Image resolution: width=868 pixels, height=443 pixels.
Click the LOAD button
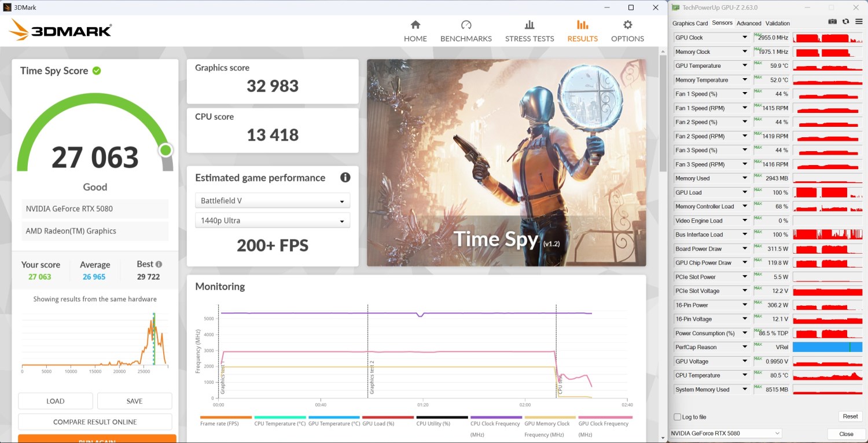coord(56,401)
